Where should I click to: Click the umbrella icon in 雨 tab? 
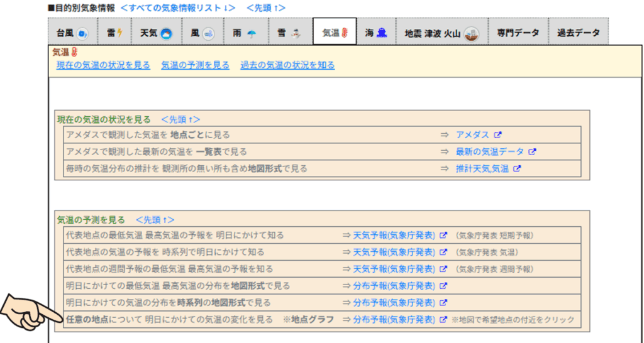click(252, 33)
